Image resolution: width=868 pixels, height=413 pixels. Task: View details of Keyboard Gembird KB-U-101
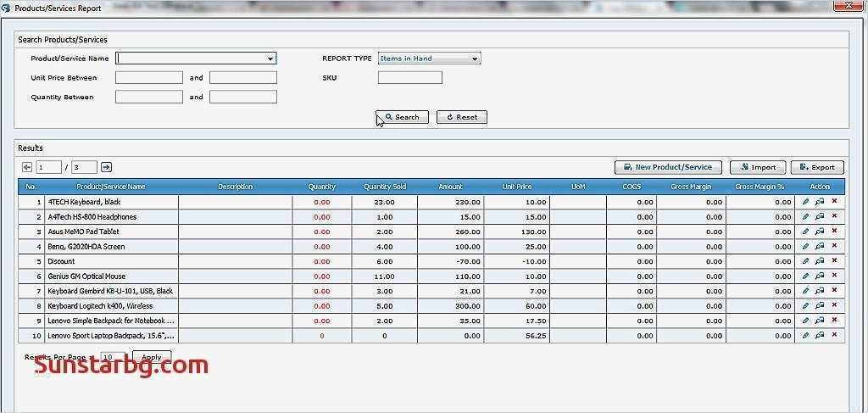coord(820,291)
